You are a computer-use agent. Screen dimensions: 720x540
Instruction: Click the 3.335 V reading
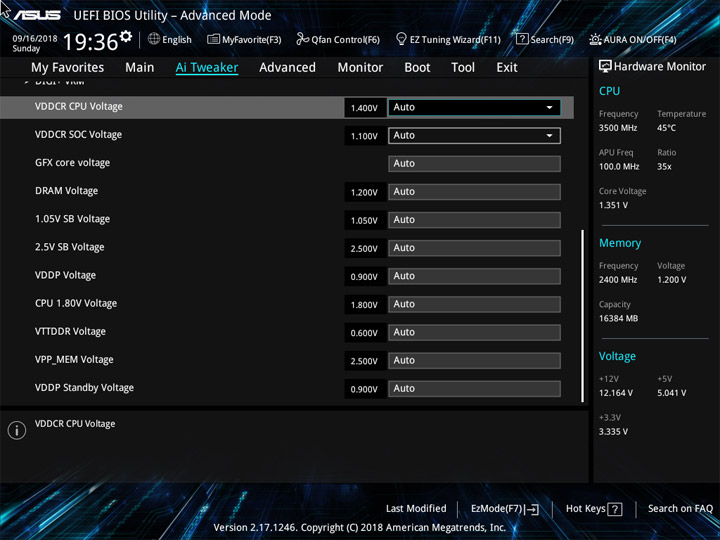coord(613,432)
